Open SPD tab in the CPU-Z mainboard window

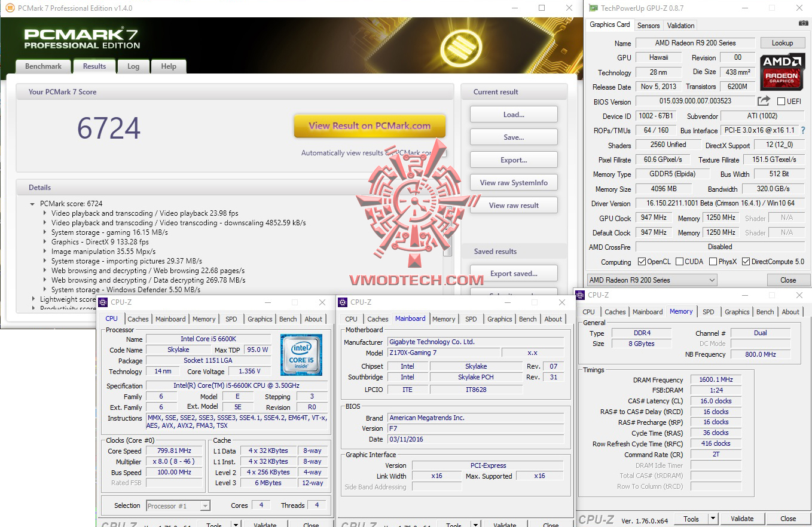coord(471,319)
